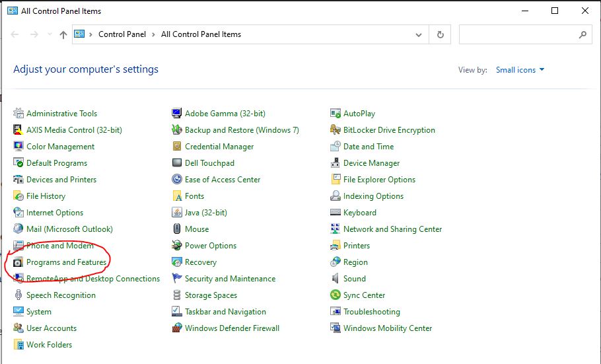The width and height of the screenshot is (601, 364).
Task: Open AutoPlay link
Action: (359, 114)
